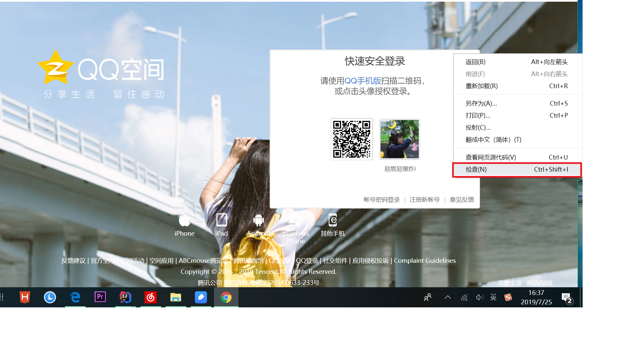Viewport: 644px width, 362px height.
Task: Click the iPhone Apple icon
Action: coord(184,220)
